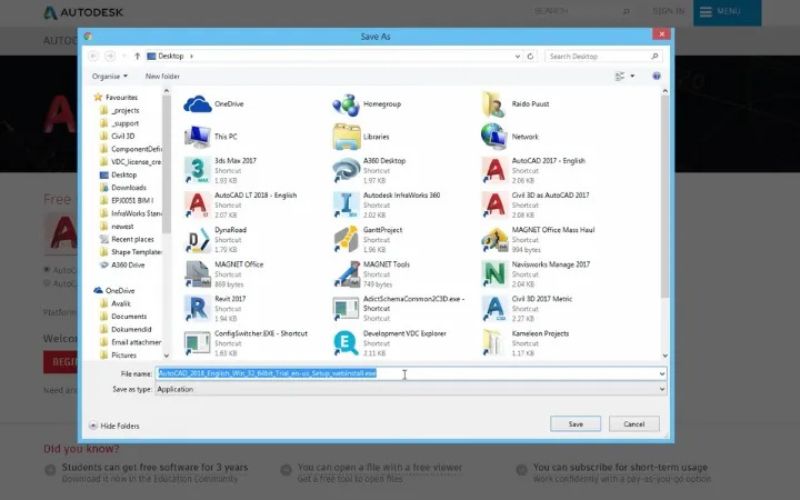
Task: Select MAGNET Office Mass Haul shortcut
Action: [538, 239]
